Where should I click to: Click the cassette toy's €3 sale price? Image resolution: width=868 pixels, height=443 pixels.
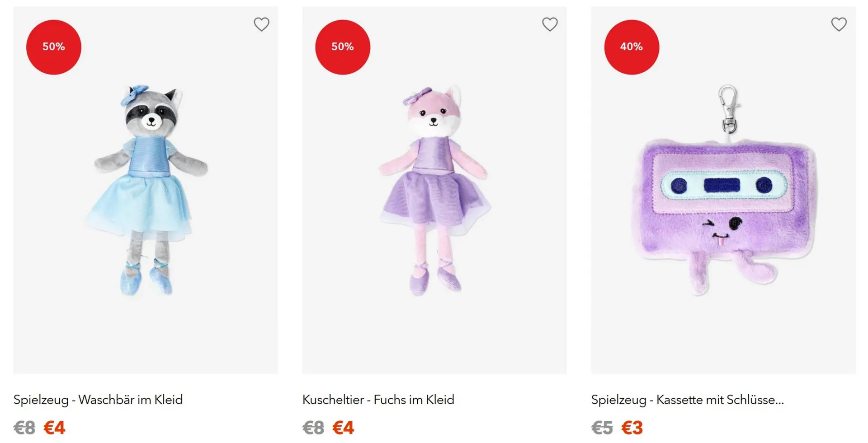point(632,428)
